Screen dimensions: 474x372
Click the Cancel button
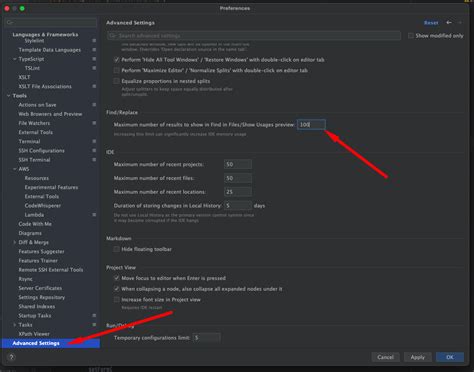[385, 357]
